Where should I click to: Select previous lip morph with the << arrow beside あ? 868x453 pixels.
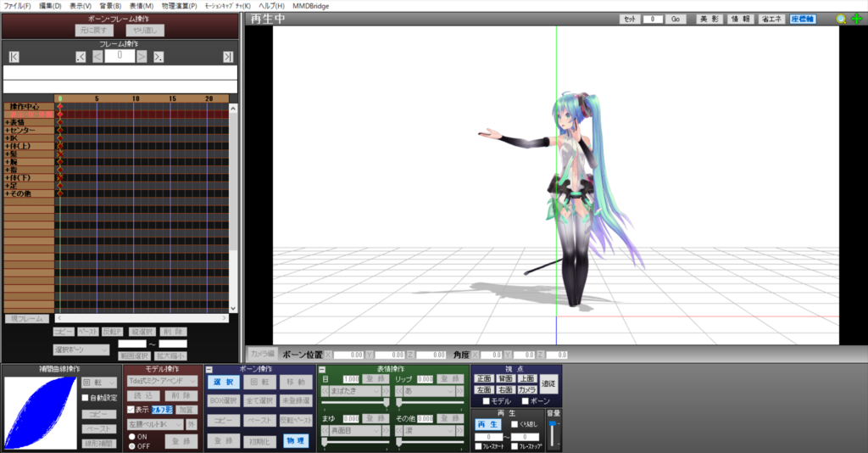coord(399,391)
